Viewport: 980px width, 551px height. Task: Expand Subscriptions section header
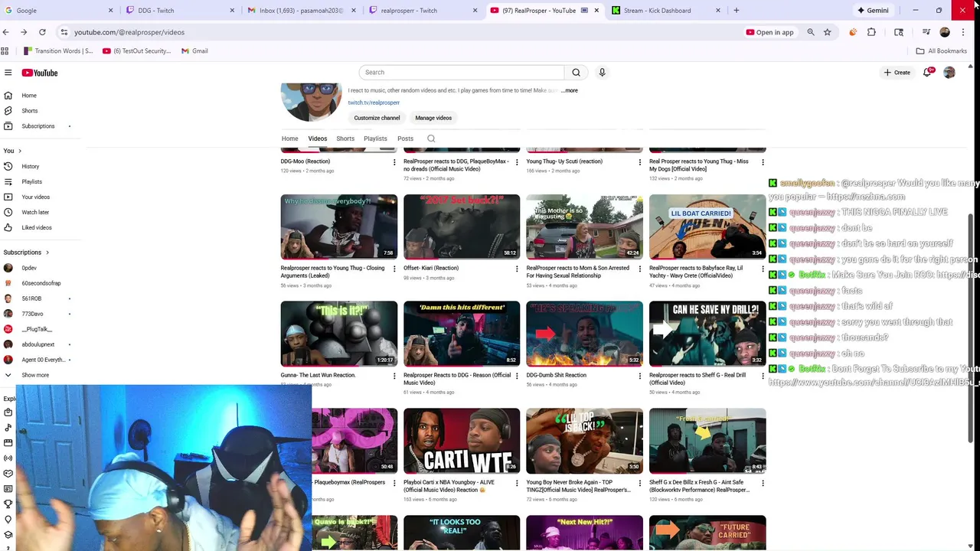[26, 252]
